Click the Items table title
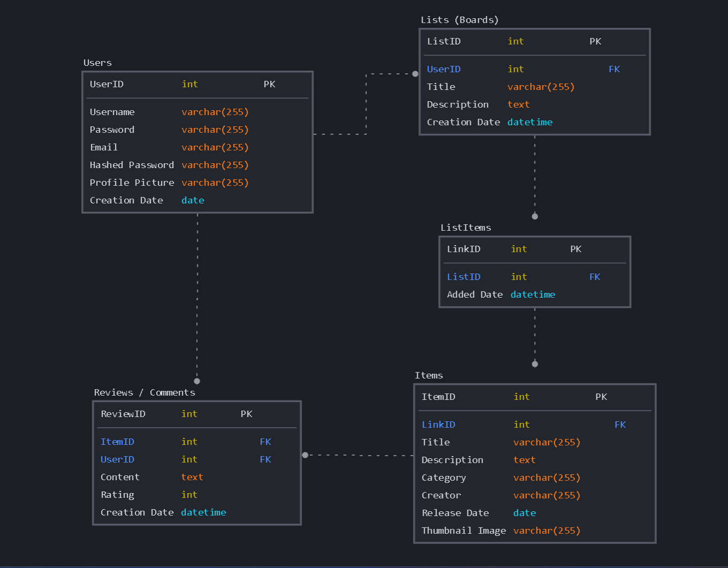Image resolution: width=728 pixels, height=568 pixels. point(428,375)
